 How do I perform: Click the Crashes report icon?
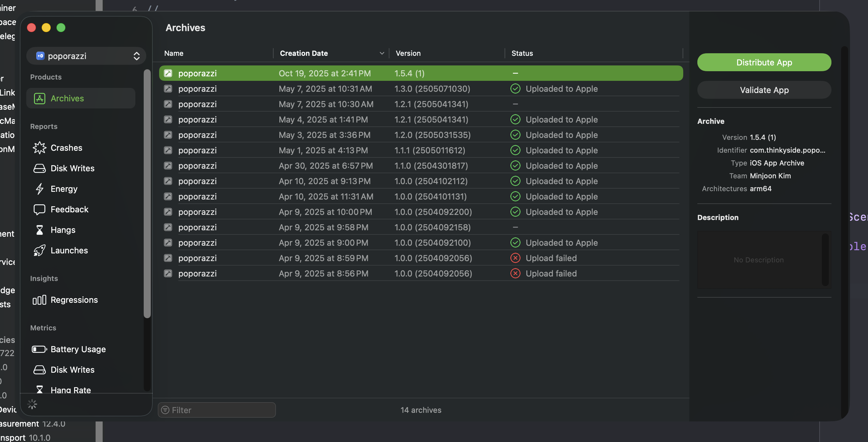pos(39,148)
